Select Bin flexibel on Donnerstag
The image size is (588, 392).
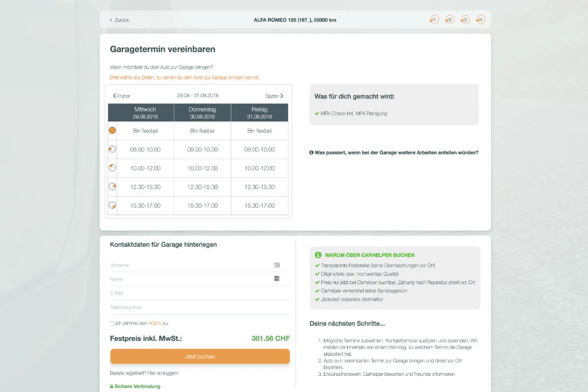(x=202, y=131)
